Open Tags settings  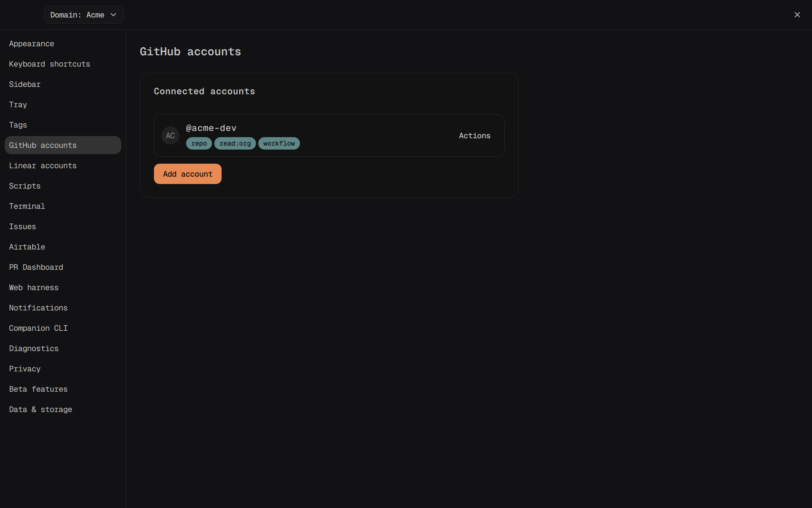[63, 125]
